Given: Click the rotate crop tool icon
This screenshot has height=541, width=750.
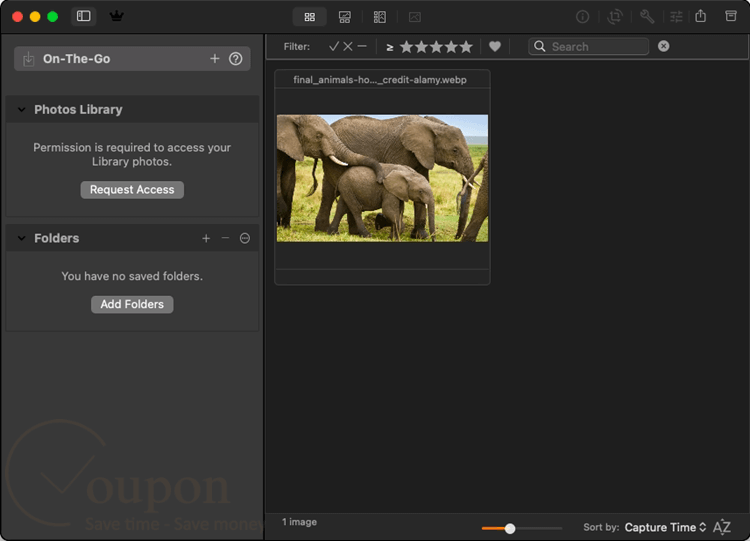Looking at the screenshot, I should coord(615,17).
